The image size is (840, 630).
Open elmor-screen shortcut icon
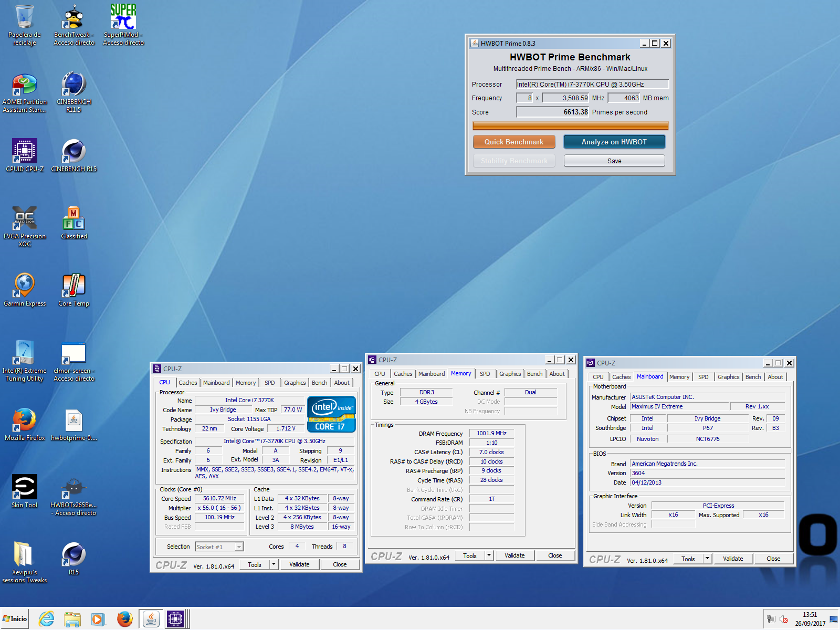pos(73,361)
